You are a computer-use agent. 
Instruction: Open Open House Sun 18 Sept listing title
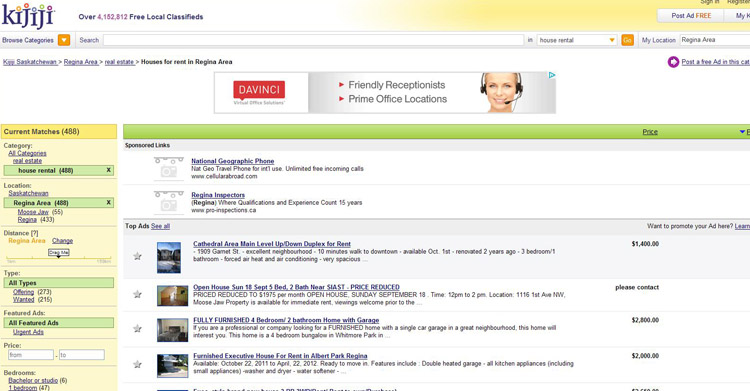click(x=296, y=287)
